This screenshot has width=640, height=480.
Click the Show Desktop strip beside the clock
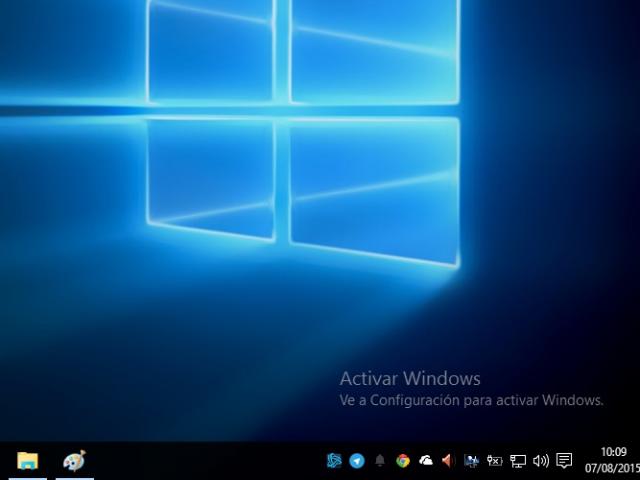click(x=638, y=461)
